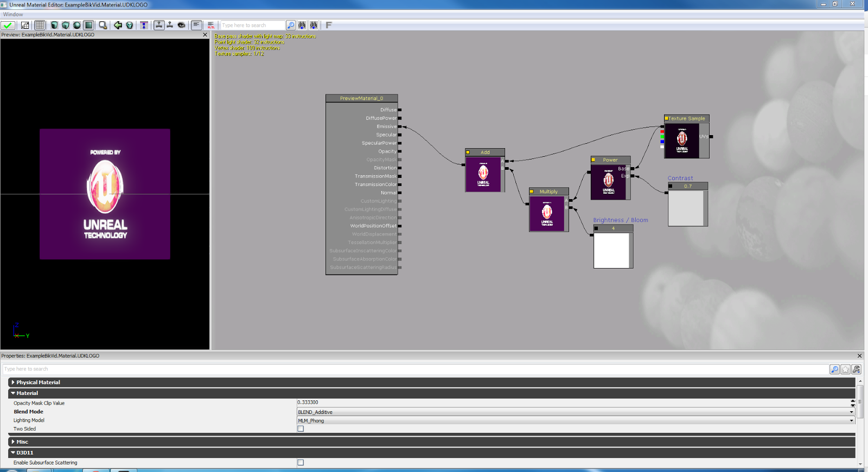Click the white Brightness constant swatch
This screenshot has height=472, width=868.
(x=611, y=250)
